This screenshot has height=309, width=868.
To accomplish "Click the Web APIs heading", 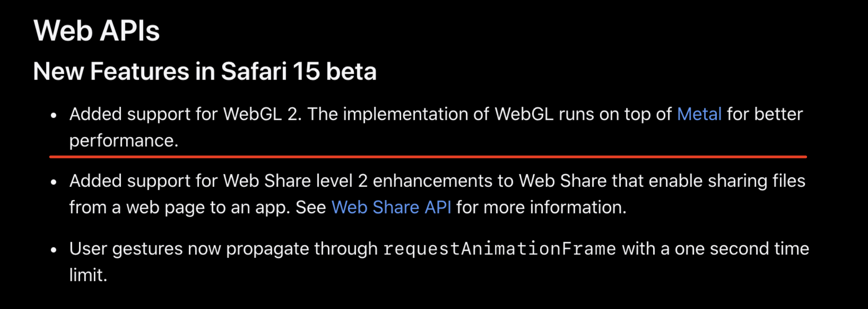I will tap(96, 31).
